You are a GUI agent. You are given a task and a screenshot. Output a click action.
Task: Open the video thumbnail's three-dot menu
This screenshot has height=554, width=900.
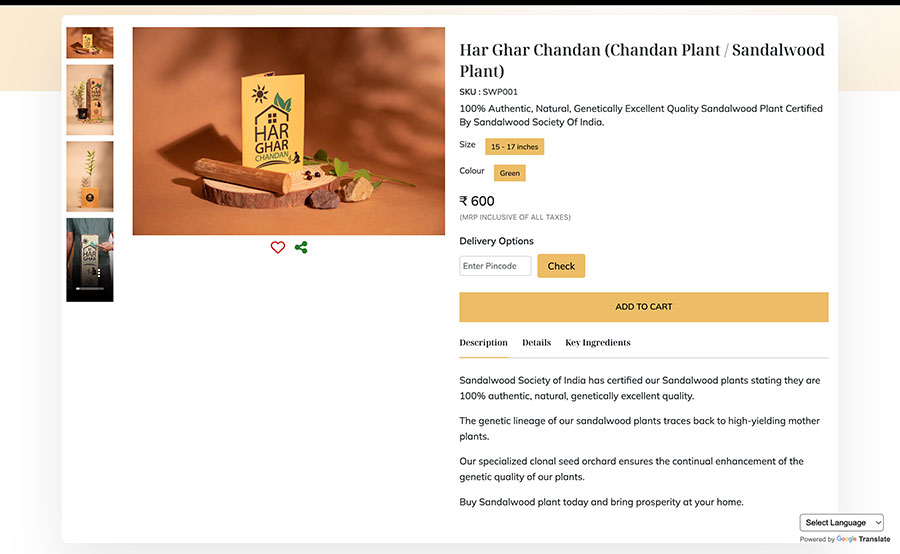coord(99,273)
